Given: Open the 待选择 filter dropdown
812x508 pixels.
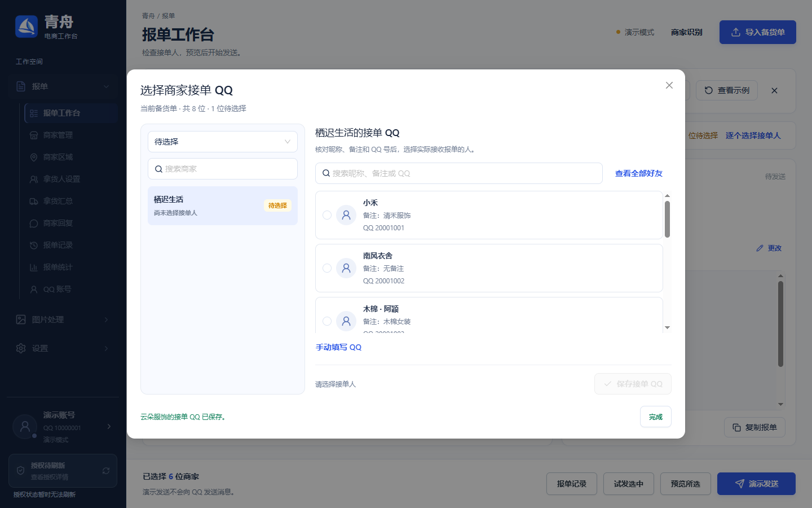Looking at the screenshot, I should click(223, 142).
